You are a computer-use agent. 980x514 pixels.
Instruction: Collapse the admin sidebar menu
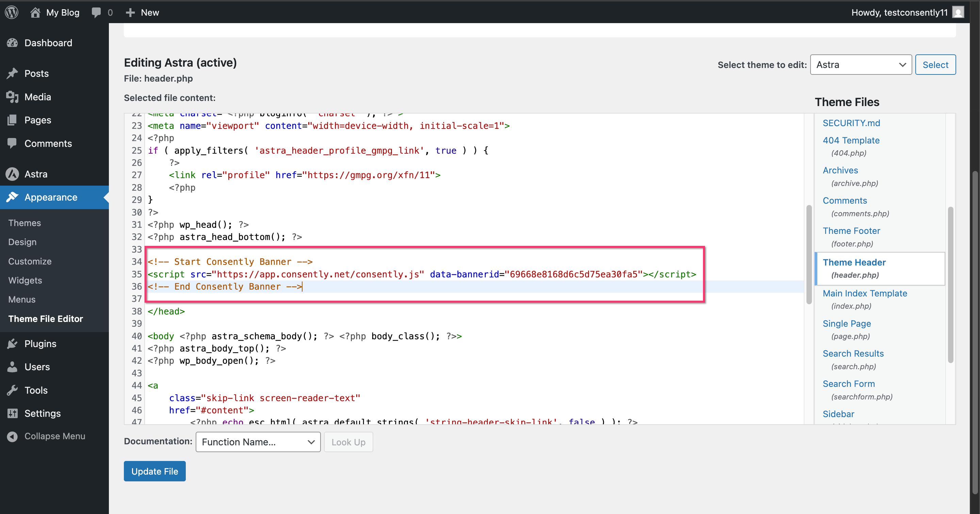coord(46,436)
